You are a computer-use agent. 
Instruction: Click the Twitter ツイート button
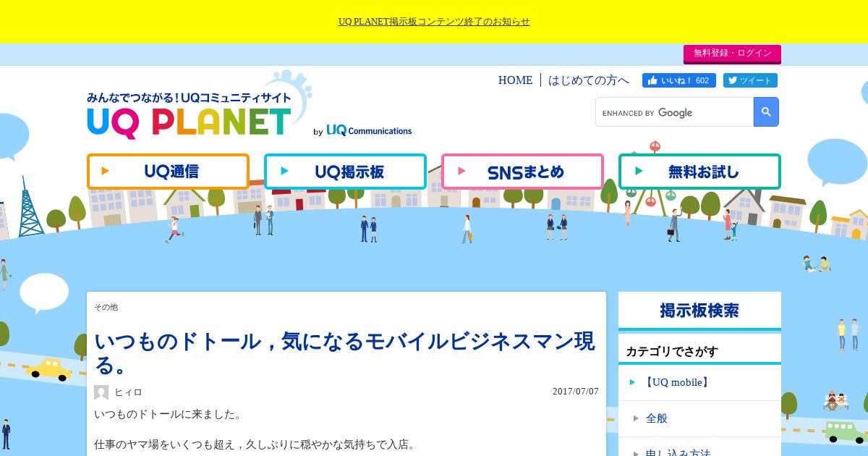750,80
